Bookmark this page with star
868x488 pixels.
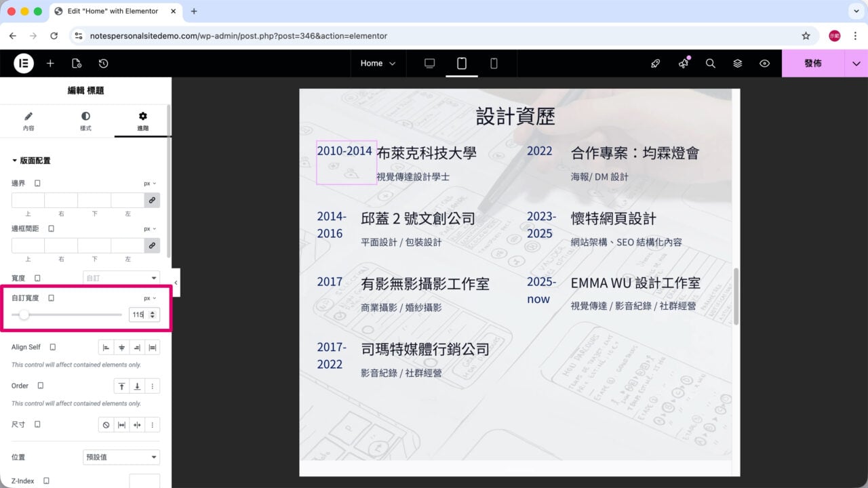point(806,36)
